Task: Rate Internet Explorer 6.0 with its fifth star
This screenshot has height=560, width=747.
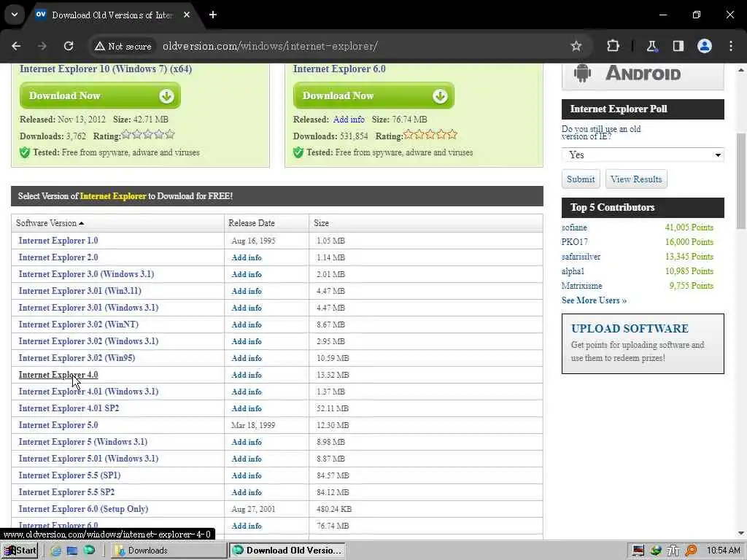Action: 452,135
